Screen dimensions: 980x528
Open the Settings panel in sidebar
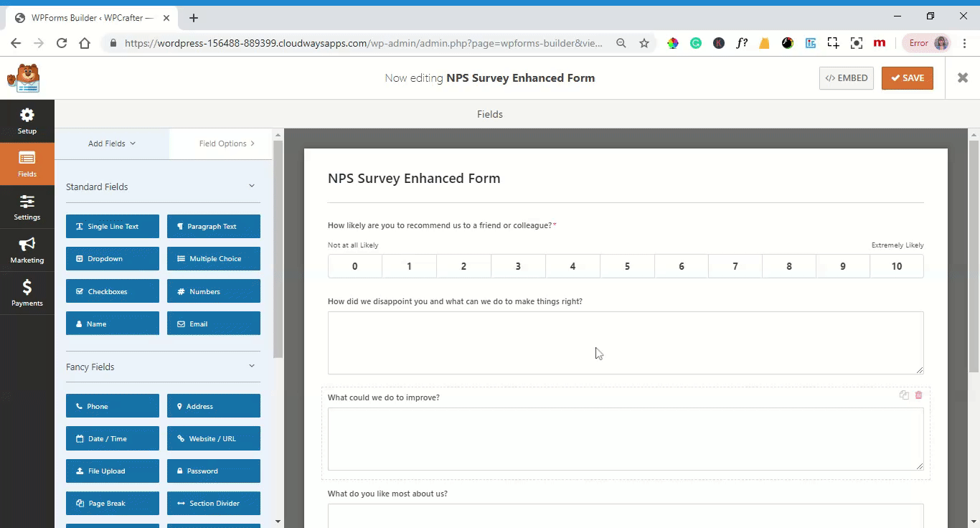pyautogui.click(x=27, y=207)
